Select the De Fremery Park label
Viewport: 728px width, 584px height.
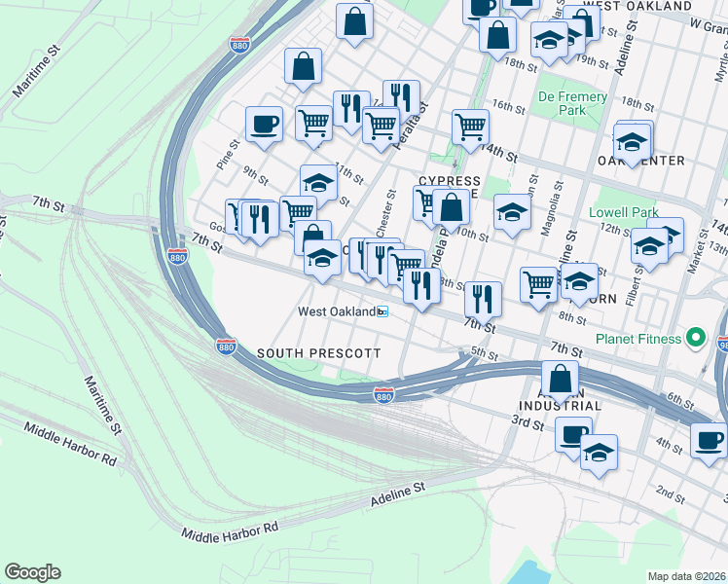pos(572,103)
